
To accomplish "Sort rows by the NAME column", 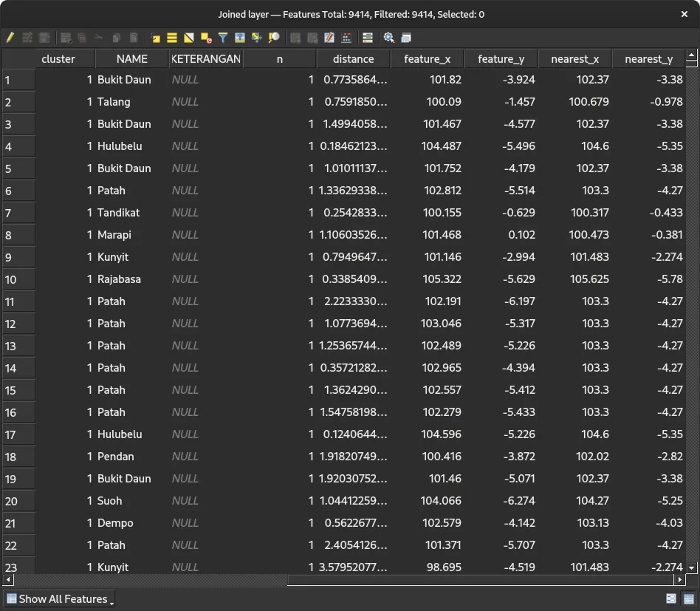I will tap(131, 58).
